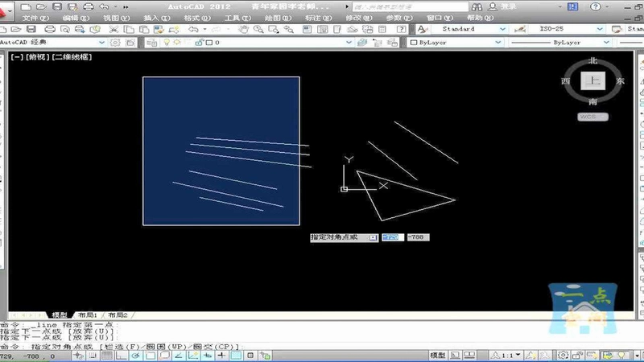Open the Text Style manager icon
The height and width of the screenshot is (362, 644).
coord(422,29)
